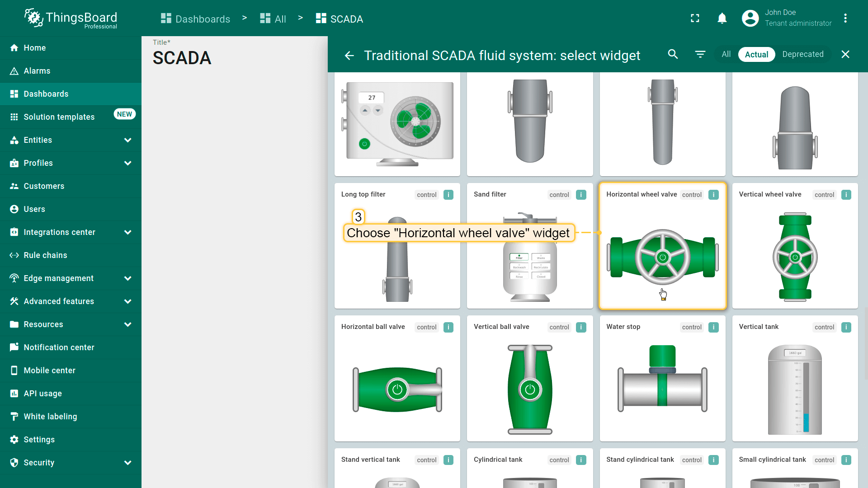Show info for Sand filter widget

pos(581,195)
